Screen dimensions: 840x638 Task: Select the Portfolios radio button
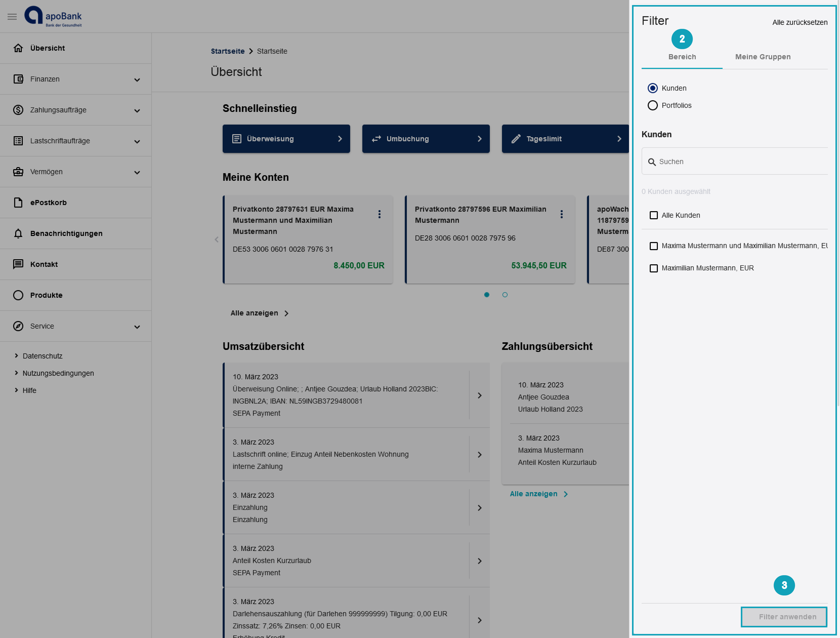click(653, 105)
